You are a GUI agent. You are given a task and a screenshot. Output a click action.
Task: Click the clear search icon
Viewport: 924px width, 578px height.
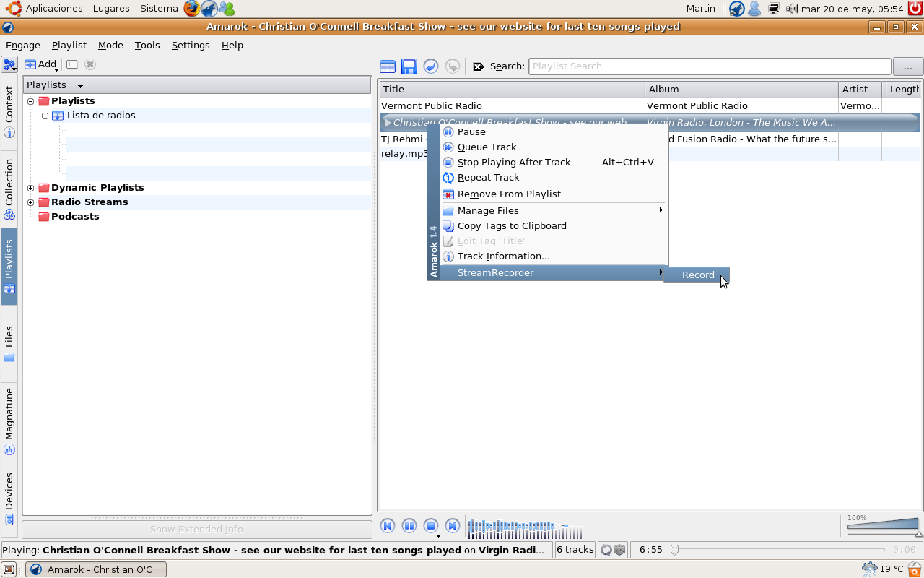pyautogui.click(x=479, y=66)
